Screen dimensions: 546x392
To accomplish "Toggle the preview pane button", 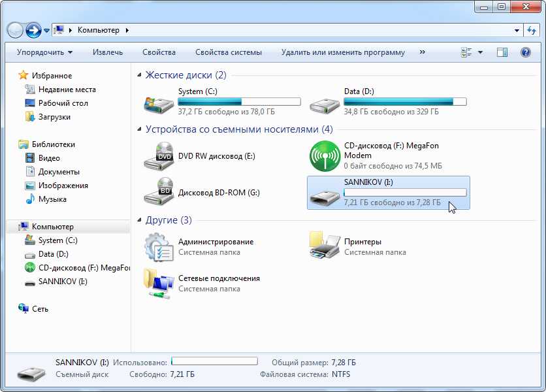I will [x=502, y=52].
